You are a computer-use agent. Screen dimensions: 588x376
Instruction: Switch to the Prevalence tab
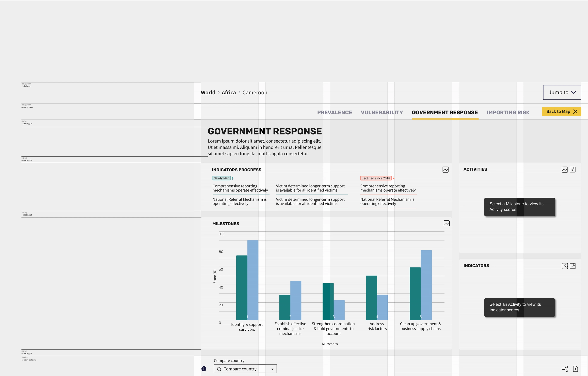(x=334, y=112)
